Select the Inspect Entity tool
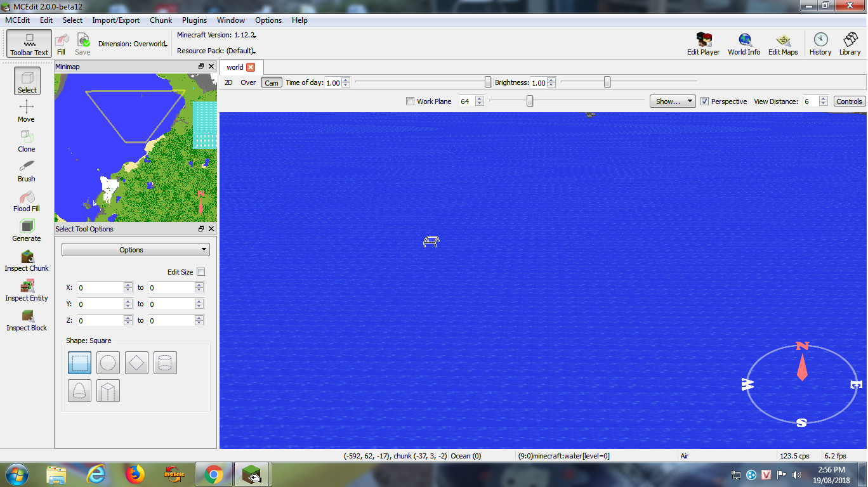Image resolution: width=868 pixels, height=487 pixels. pyautogui.click(x=27, y=290)
